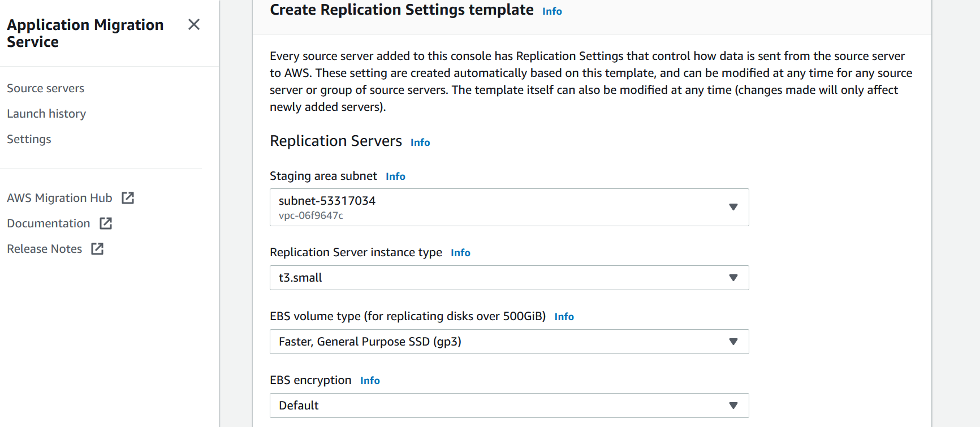The height and width of the screenshot is (427, 980).
Task: Open Info for EBS volume type
Action: tap(564, 317)
